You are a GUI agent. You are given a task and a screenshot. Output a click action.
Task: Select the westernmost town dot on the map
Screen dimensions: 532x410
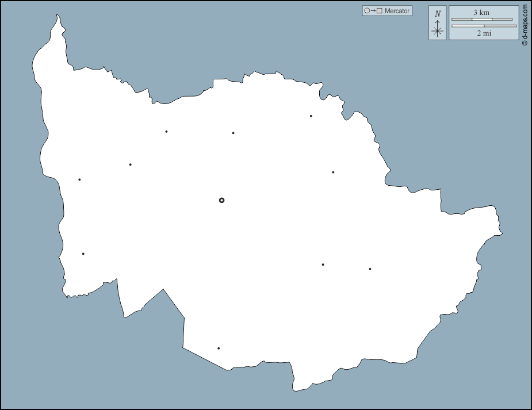coord(79,179)
